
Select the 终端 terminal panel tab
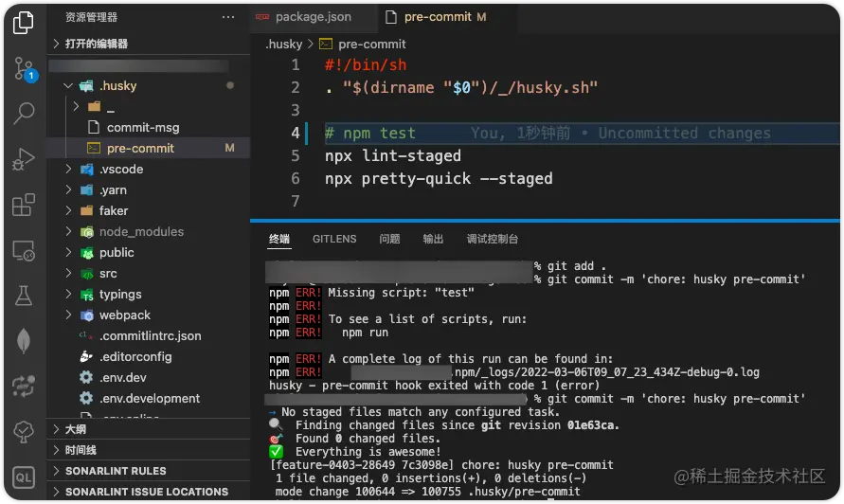[279, 239]
